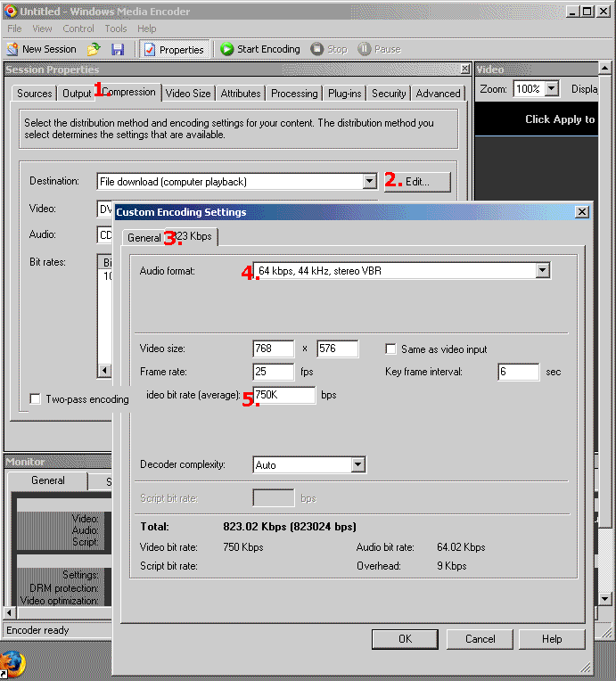Open the Help menu

coord(147,29)
